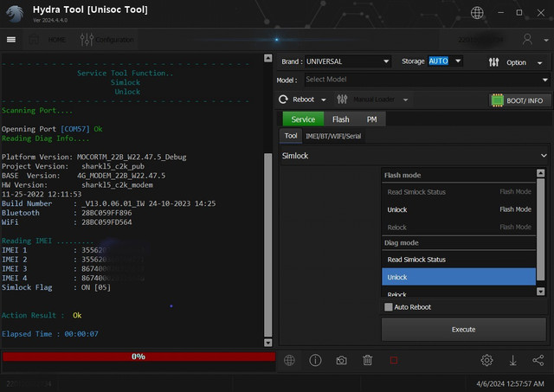Click the Hydra dragon logo
Image resolution: width=554 pixels, height=392 pixels.
coord(15,14)
